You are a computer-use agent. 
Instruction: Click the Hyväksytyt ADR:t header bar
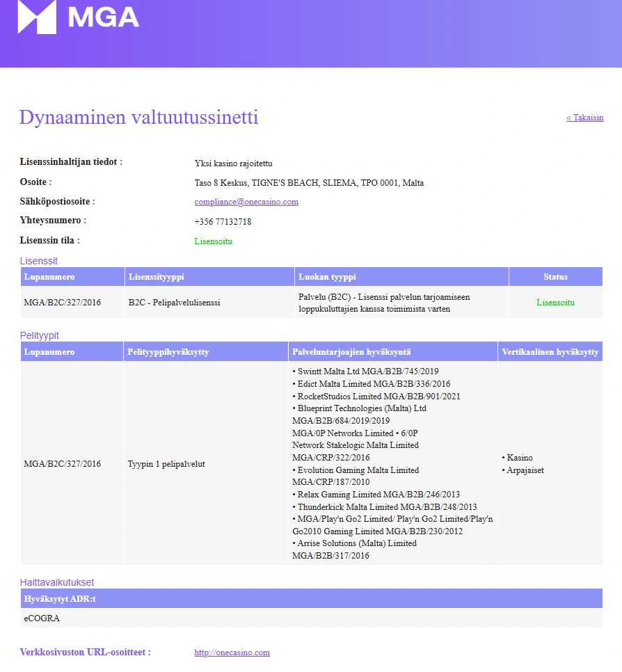click(312, 599)
